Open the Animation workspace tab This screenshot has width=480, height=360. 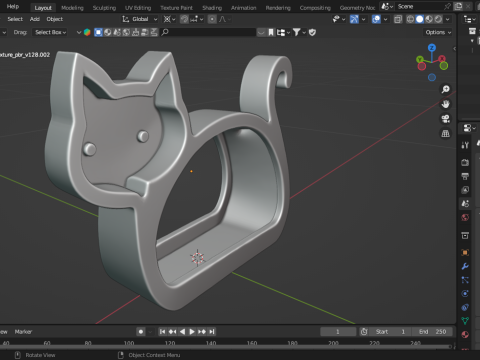(x=244, y=8)
